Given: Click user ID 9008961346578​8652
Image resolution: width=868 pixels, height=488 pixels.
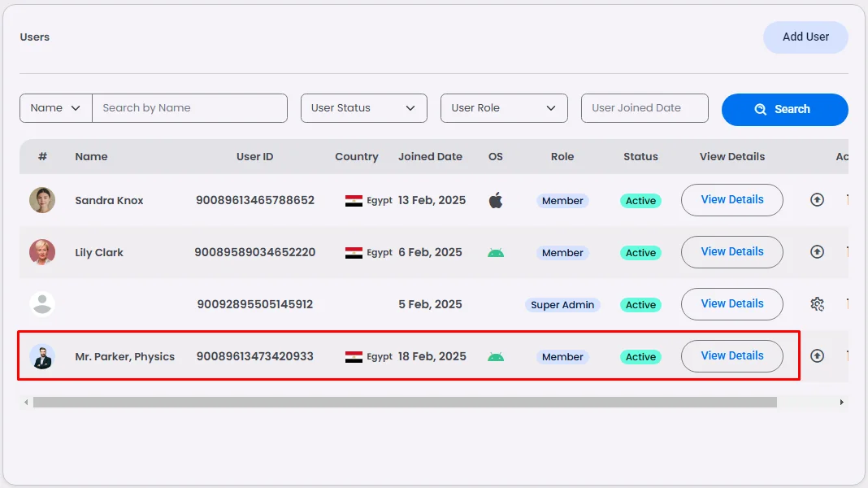Looking at the screenshot, I should (x=255, y=200).
